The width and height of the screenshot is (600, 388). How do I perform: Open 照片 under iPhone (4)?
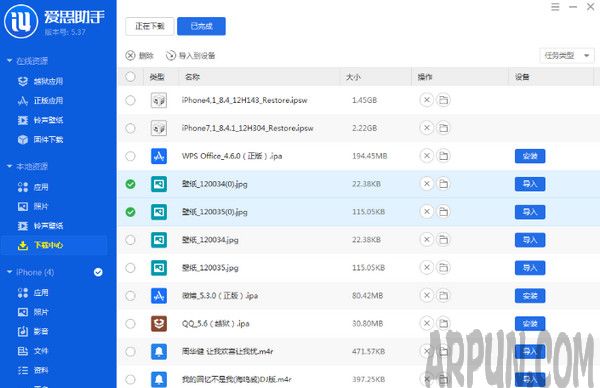(x=33, y=312)
